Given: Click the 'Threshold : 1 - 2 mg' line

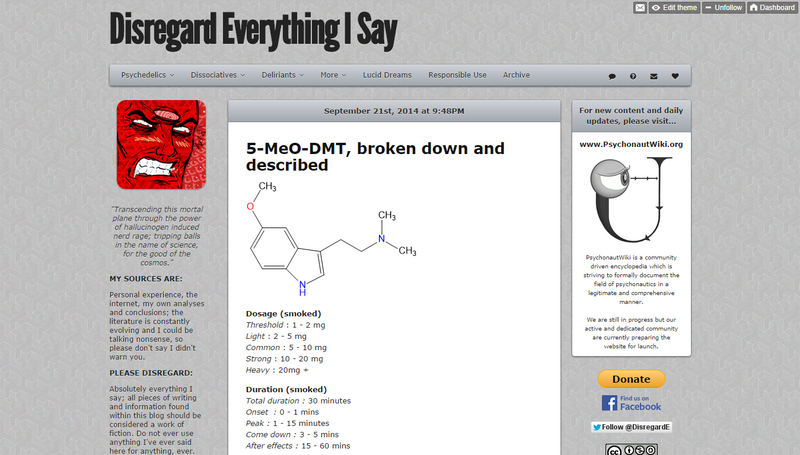Looking at the screenshot, I should pos(286,325).
